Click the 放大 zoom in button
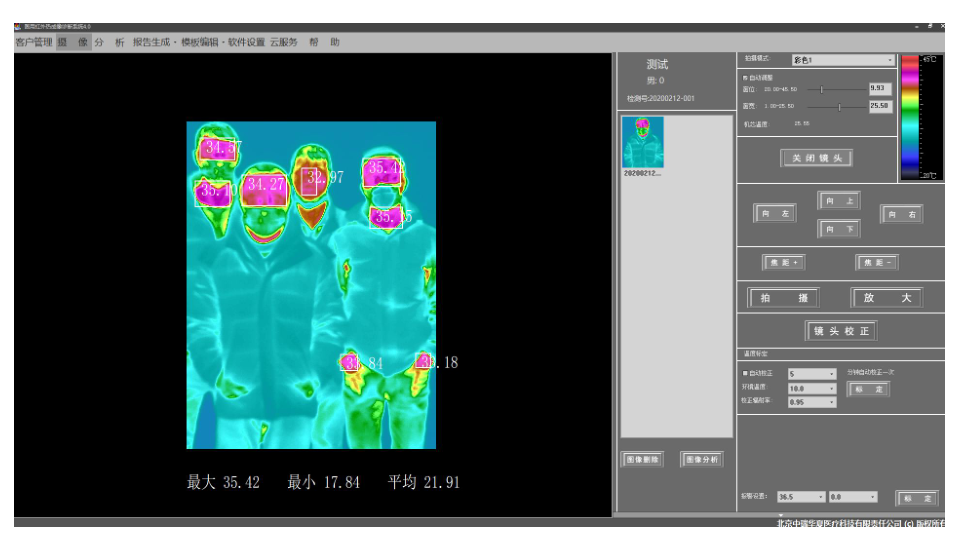The image size is (958, 540). pos(886,298)
